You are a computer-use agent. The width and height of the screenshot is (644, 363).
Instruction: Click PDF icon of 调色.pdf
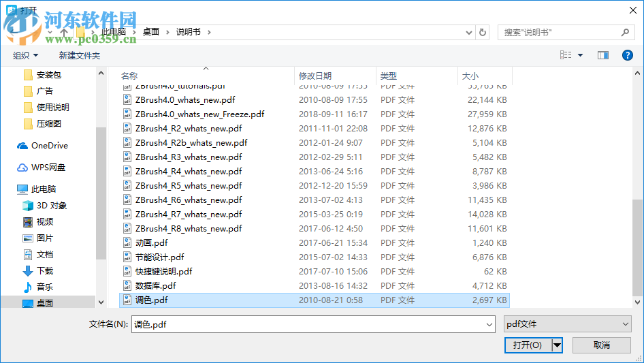tap(127, 300)
